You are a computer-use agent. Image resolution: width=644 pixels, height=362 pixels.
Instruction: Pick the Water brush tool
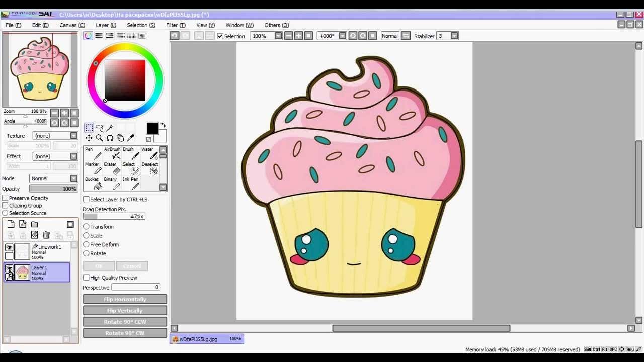[149, 153]
